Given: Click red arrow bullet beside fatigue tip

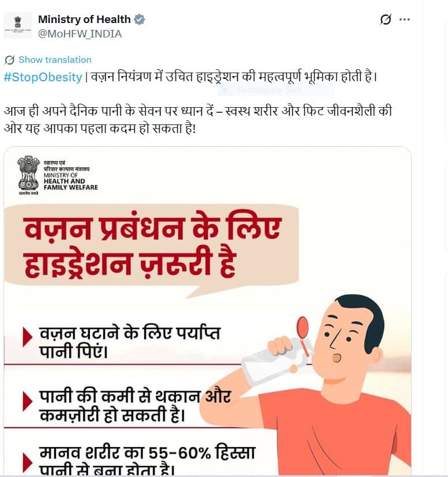Looking at the screenshot, I should coord(28,401).
